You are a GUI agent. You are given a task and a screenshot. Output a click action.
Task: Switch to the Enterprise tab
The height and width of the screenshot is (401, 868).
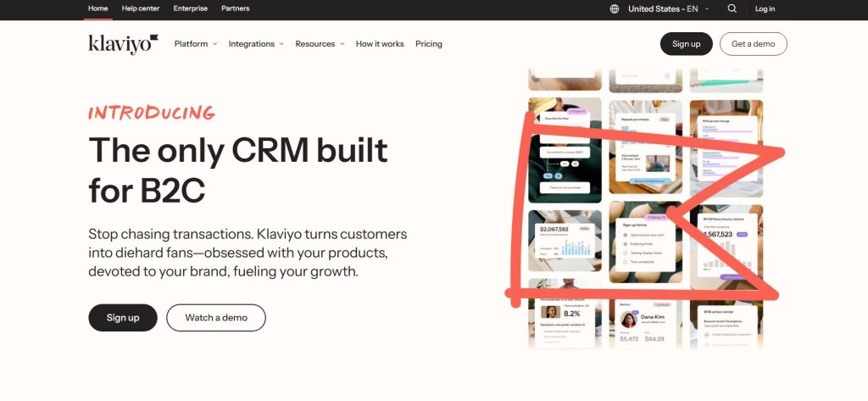pyautogui.click(x=191, y=8)
